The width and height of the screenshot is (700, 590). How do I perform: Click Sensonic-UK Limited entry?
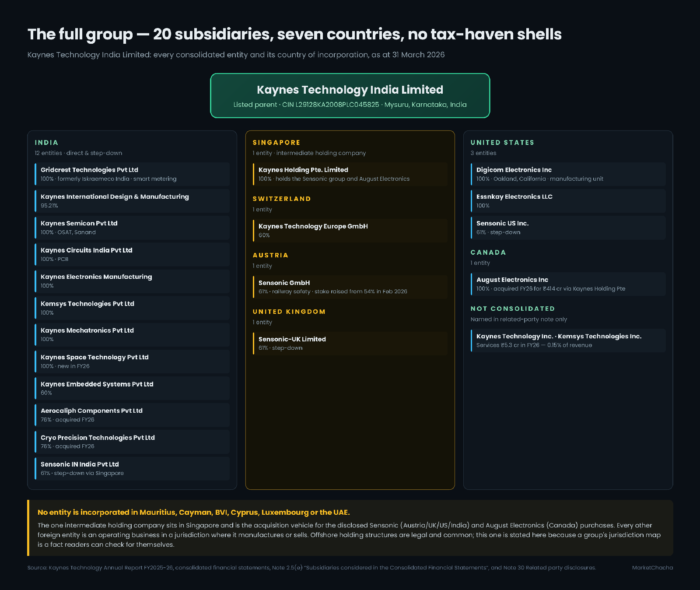tap(350, 344)
